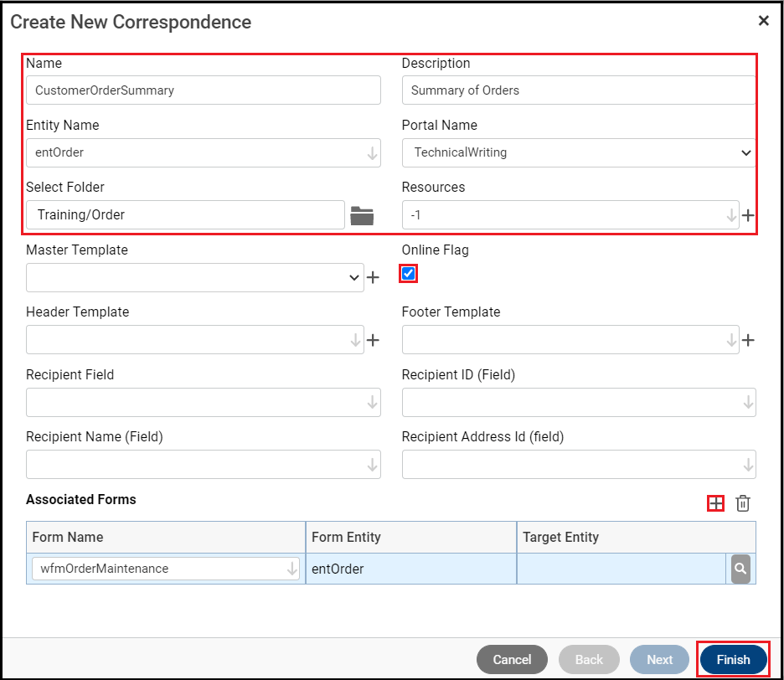Add a new Header Template using plus icon
This screenshot has width=784, height=680.
coord(373,341)
